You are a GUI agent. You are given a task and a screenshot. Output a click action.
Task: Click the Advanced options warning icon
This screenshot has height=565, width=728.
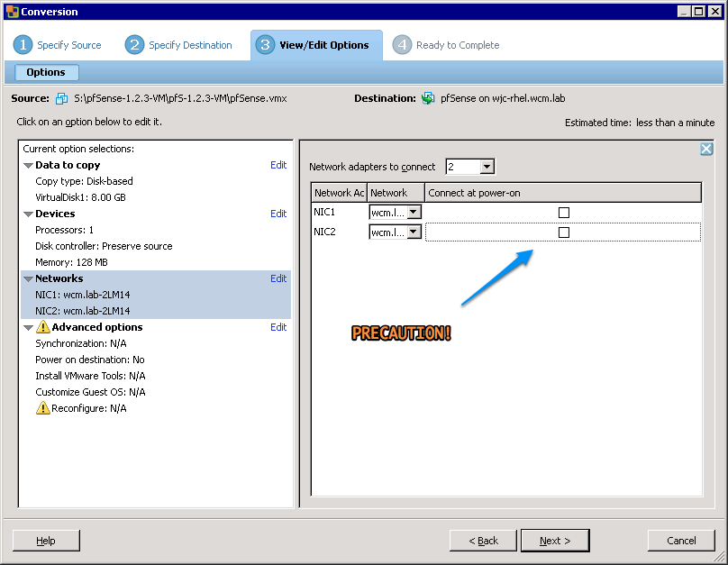[x=42, y=326]
